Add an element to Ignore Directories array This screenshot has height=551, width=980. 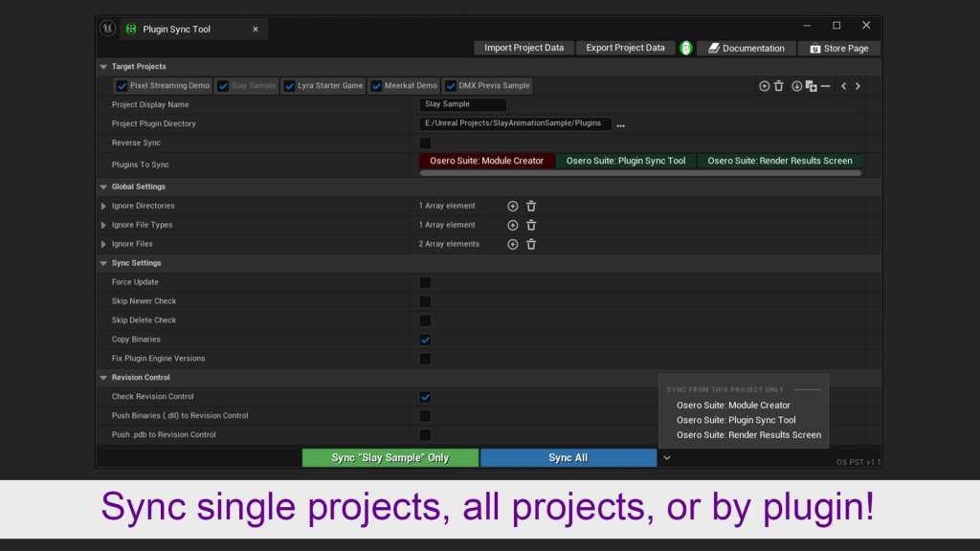coord(512,206)
